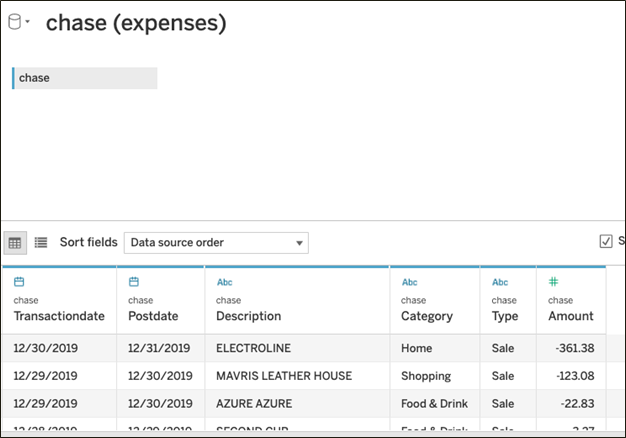
Task: Select the Food & Drink category cell
Action: click(x=432, y=403)
